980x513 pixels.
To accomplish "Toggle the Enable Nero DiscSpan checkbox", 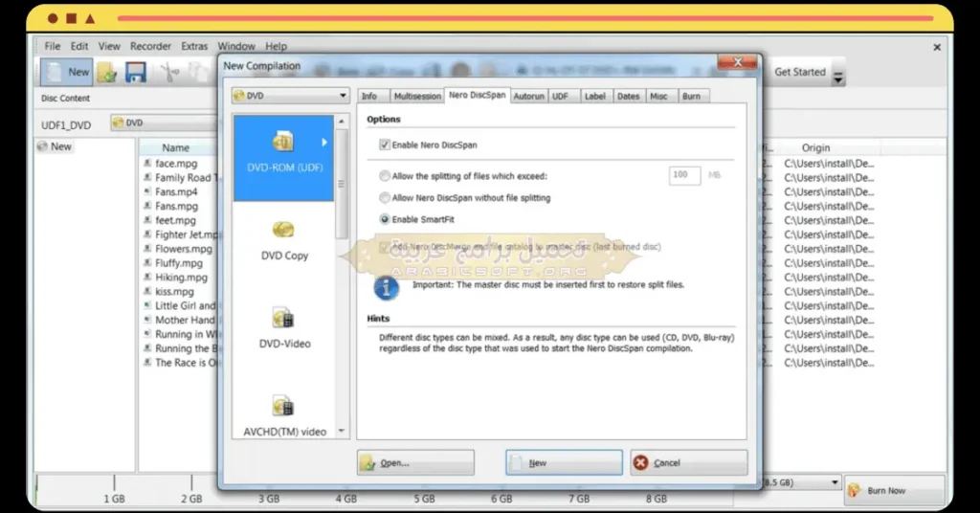I will (x=385, y=145).
